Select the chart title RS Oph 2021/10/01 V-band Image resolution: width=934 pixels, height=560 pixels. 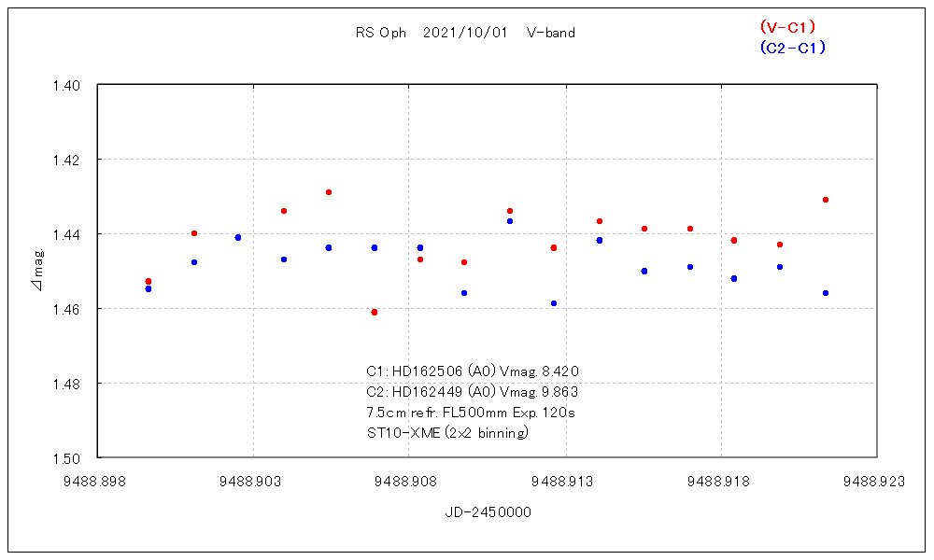(465, 33)
